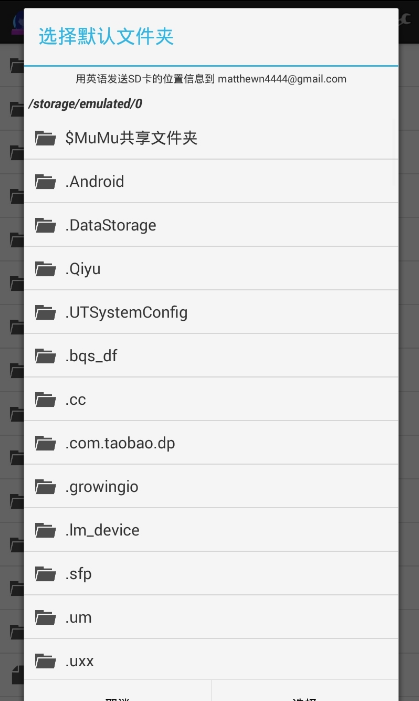Screen dimensions: 419x701
Task: Open the .Android folder by its name
Action: (95, 182)
